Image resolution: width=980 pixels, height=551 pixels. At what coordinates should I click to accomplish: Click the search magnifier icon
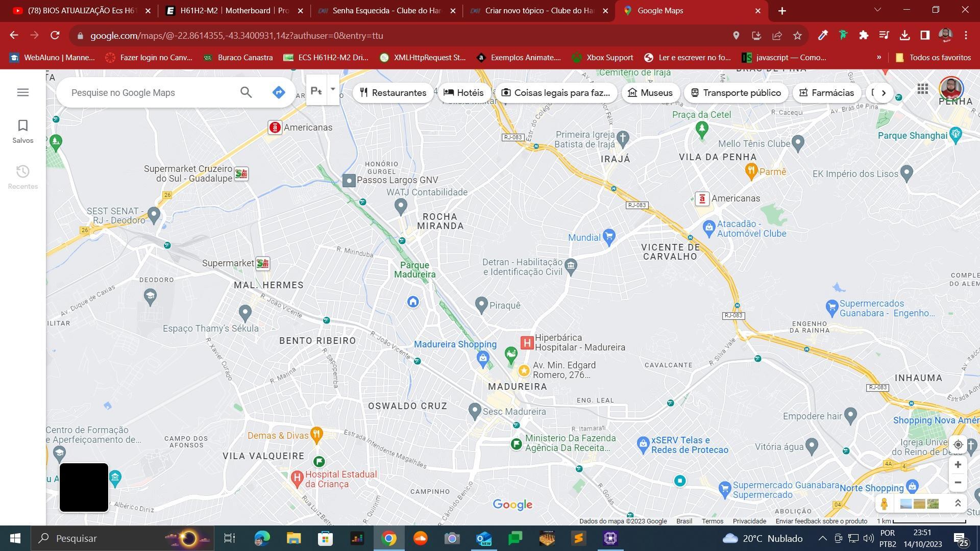click(x=246, y=92)
